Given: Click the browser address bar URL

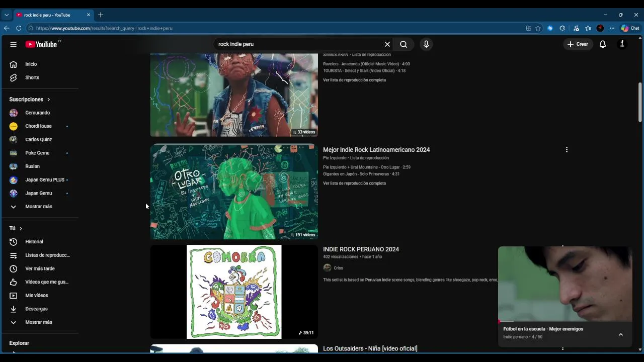Looking at the screenshot, I should [x=104, y=28].
